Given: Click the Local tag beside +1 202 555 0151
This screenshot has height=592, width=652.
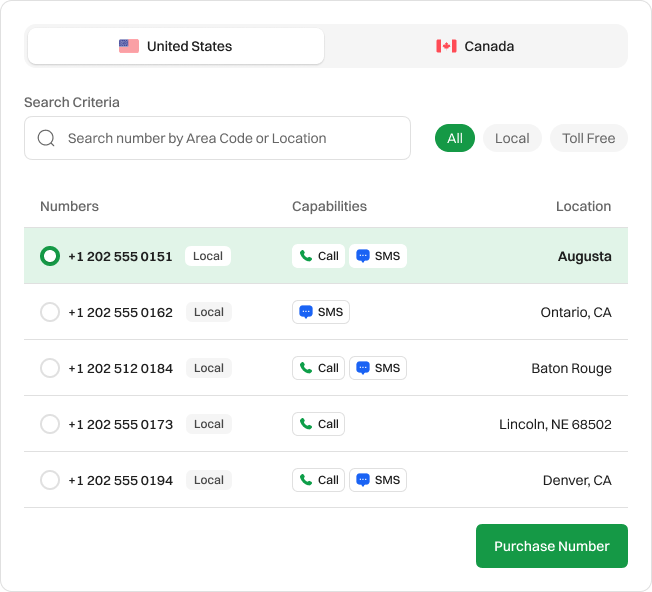Looking at the screenshot, I should coord(208,256).
